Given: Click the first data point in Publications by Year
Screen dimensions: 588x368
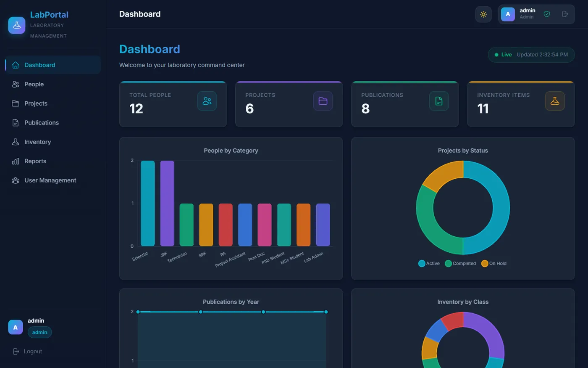Looking at the screenshot, I should click(x=138, y=312).
